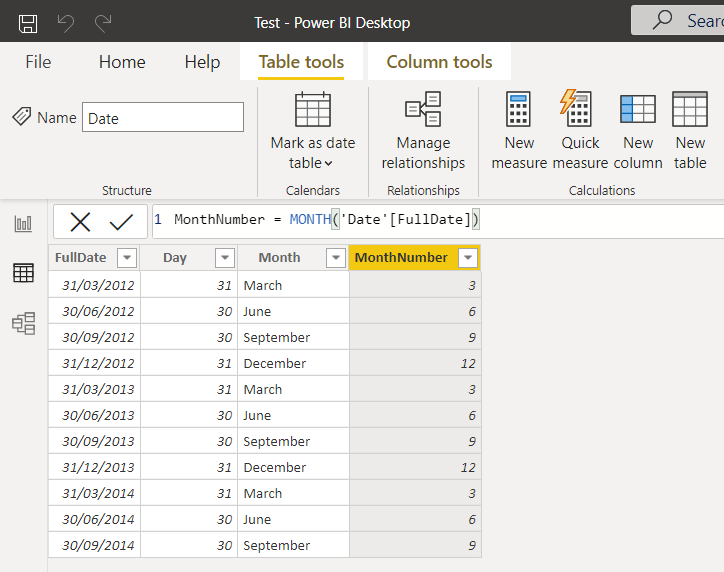
Task: Switch to Model view in sidebar
Action: point(23,323)
